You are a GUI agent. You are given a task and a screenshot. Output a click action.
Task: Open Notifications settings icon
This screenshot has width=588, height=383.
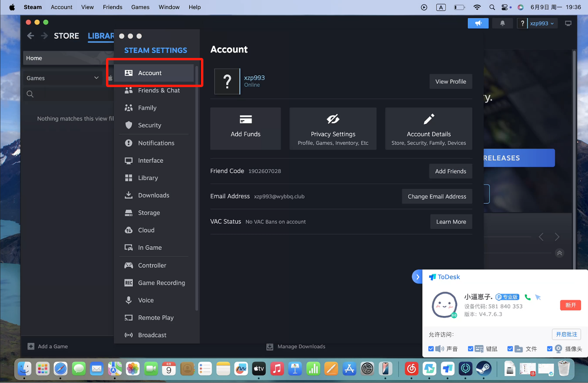tap(128, 143)
